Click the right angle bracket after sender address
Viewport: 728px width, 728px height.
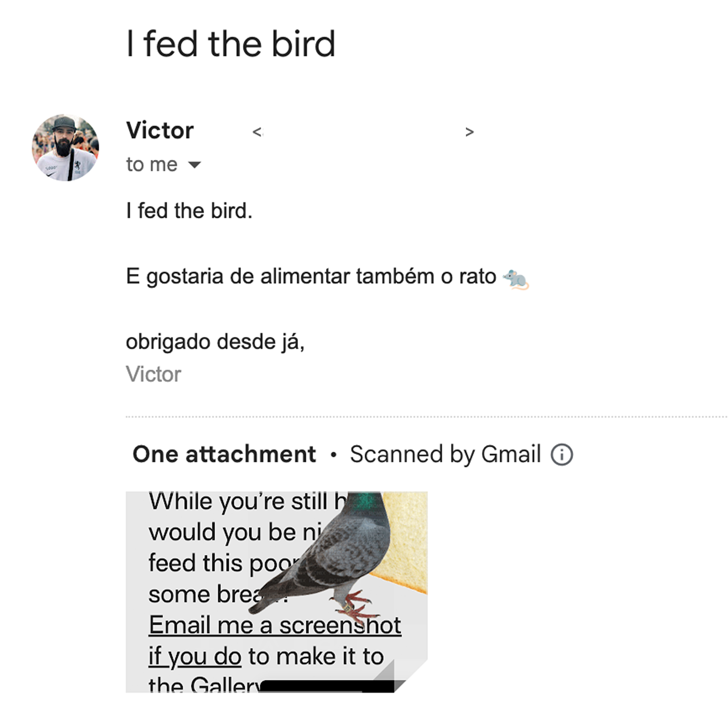point(469,132)
